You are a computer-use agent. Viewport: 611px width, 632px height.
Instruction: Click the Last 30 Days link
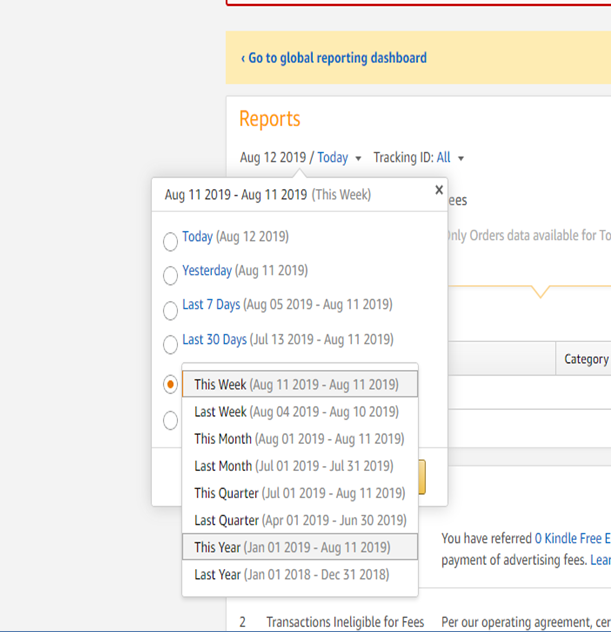(214, 339)
